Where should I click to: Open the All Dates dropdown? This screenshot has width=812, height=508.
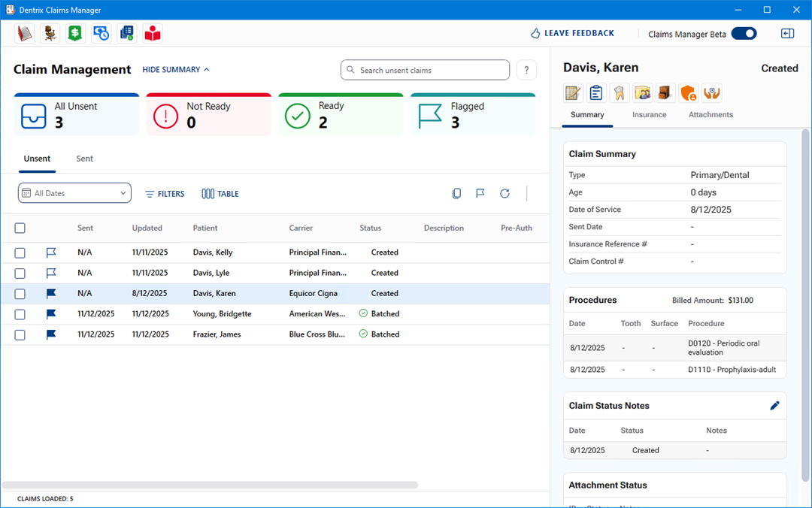pos(74,193)
